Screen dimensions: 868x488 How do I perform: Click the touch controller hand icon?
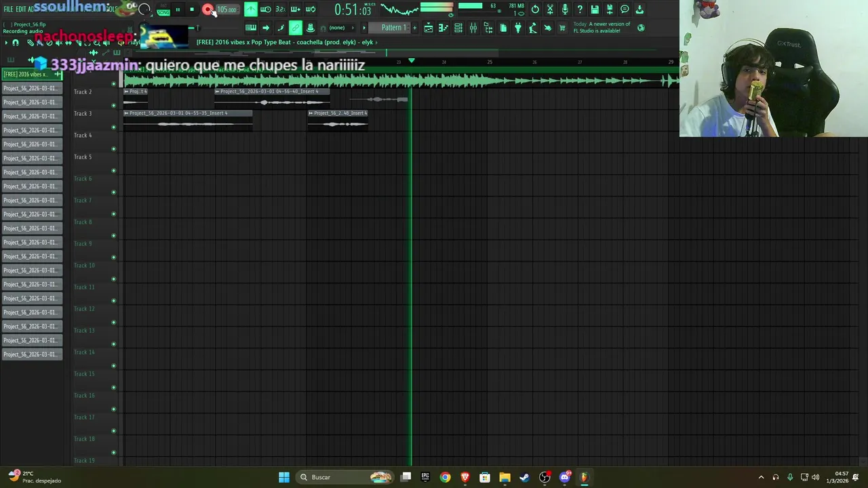click(548, 28)
